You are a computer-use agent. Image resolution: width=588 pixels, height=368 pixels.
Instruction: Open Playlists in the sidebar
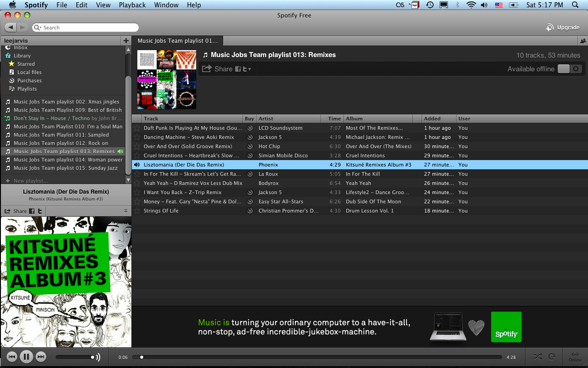tap(27, 89)
